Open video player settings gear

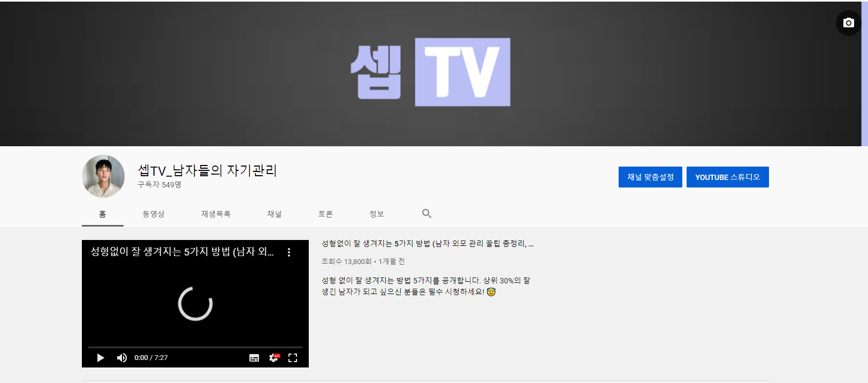273,358
